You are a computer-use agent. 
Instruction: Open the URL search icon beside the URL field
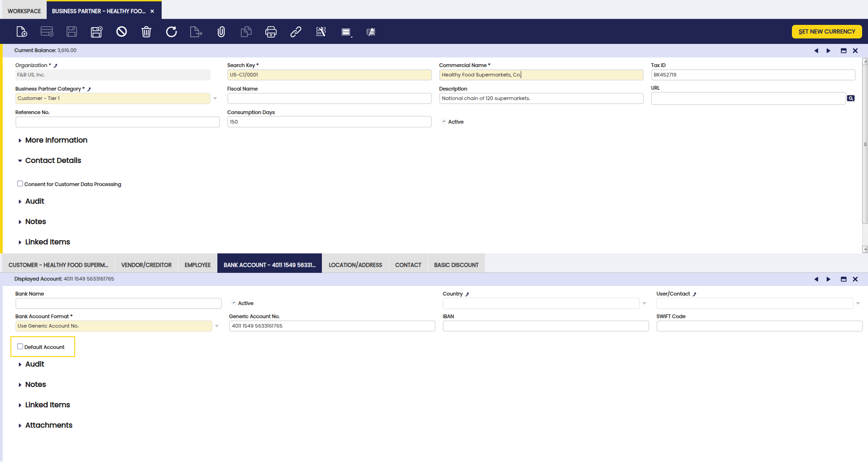(851, 98)
